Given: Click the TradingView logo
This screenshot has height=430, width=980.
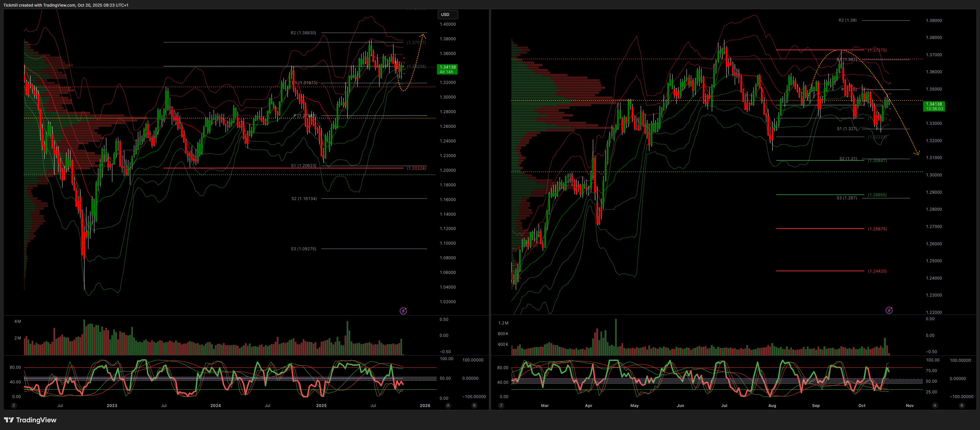Looking at the screenshot, I should [30, 420].
